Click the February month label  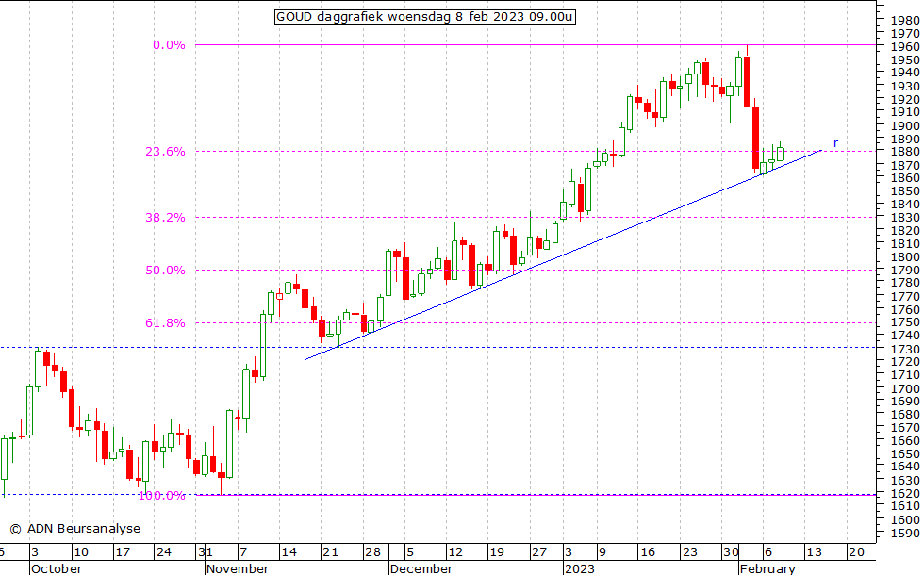pos(767,568)
